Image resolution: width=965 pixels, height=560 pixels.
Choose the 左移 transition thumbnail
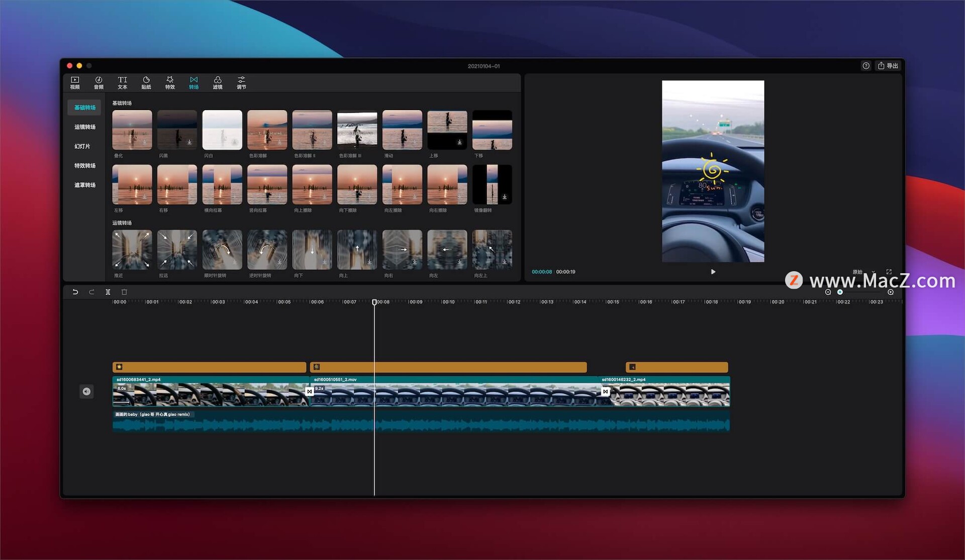(x=132, y=184)
